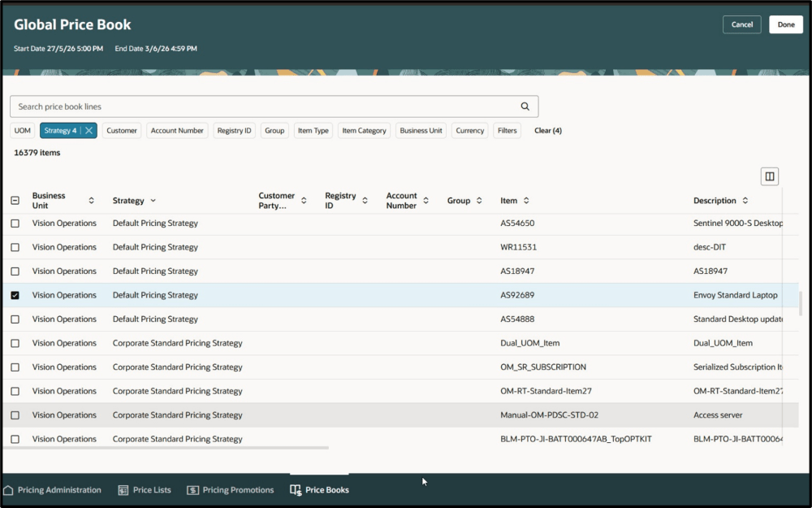Screen dimensions: 812x508
Task: Check the OM-RT-Standard-Item27 row checkbox
Action: point(15,391)
